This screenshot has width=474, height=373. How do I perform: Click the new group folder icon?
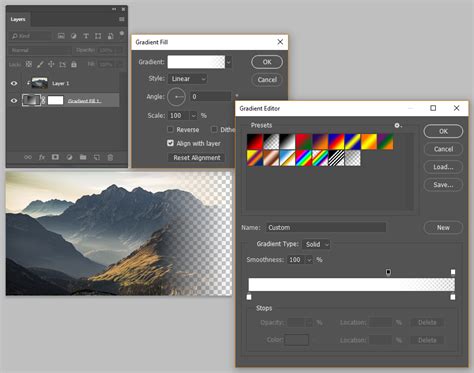pyautogui.click(x=83, y=157)
